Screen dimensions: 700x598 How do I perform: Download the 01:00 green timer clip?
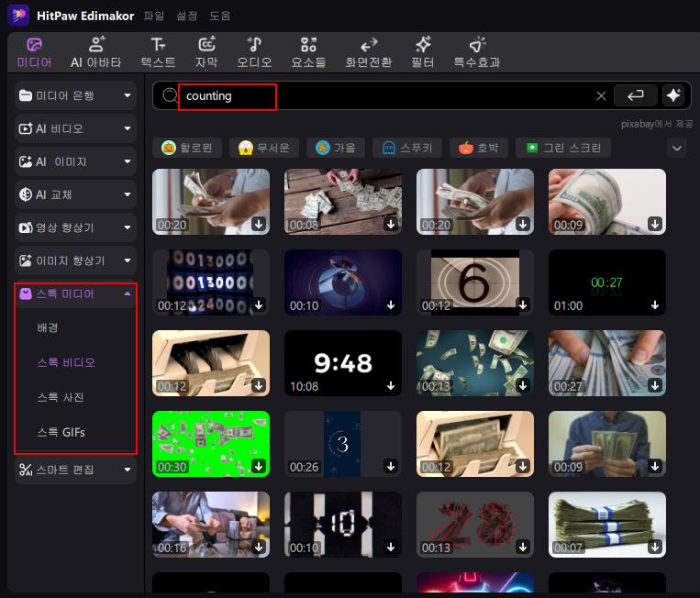(655, 305)
